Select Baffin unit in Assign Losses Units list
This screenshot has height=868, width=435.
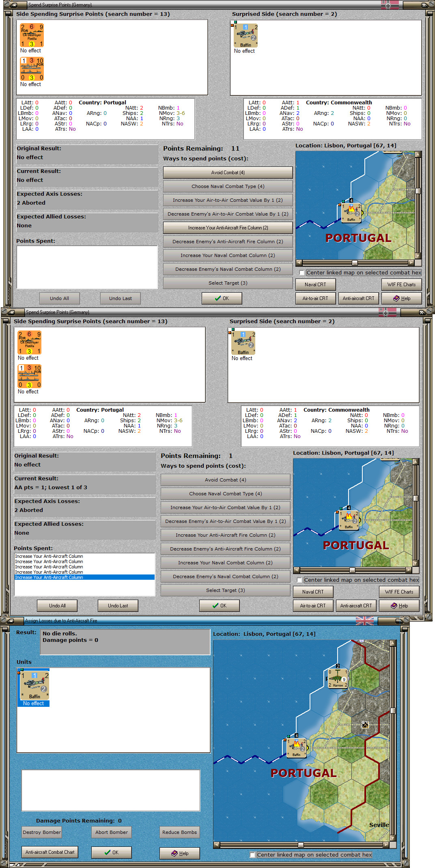tap(34, 685)
